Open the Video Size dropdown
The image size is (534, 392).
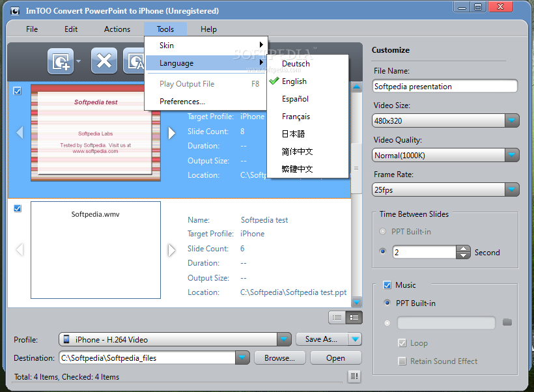(511, 120)
